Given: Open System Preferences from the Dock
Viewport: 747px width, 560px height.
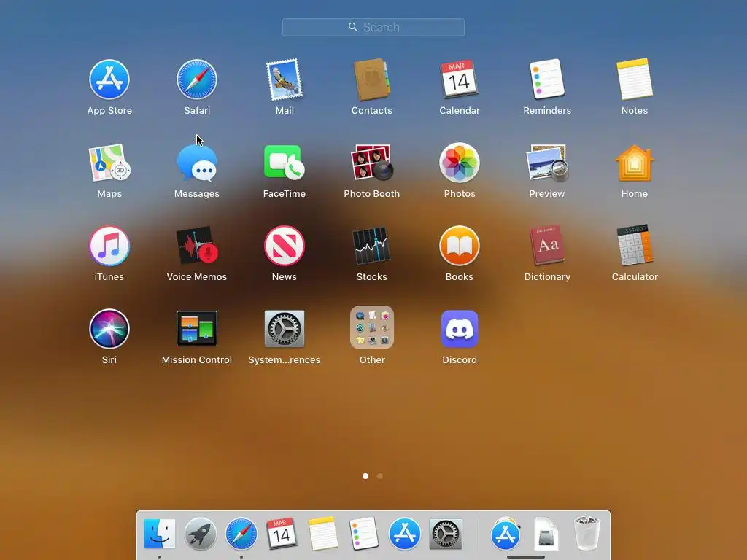Looking at the screenshot, I should (446, 534).
